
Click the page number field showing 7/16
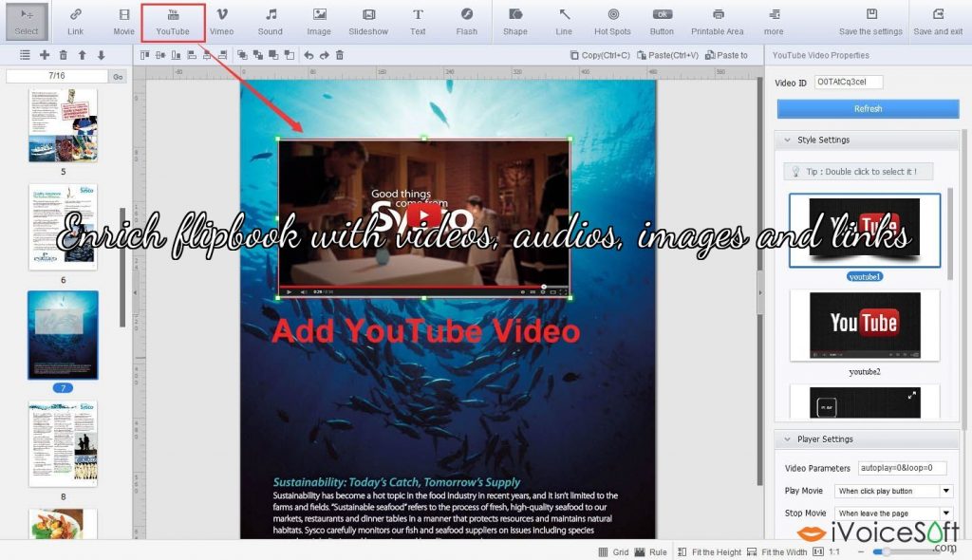click(x=56, y=76)
